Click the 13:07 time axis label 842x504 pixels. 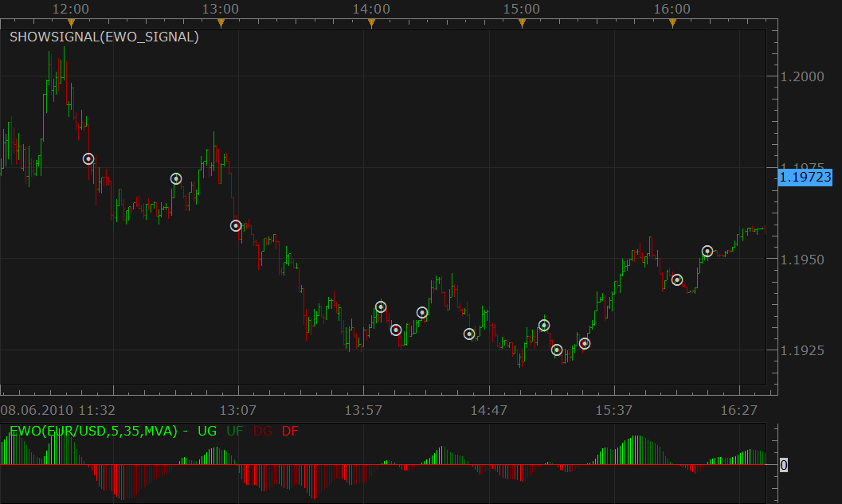(x=238, y=411)
